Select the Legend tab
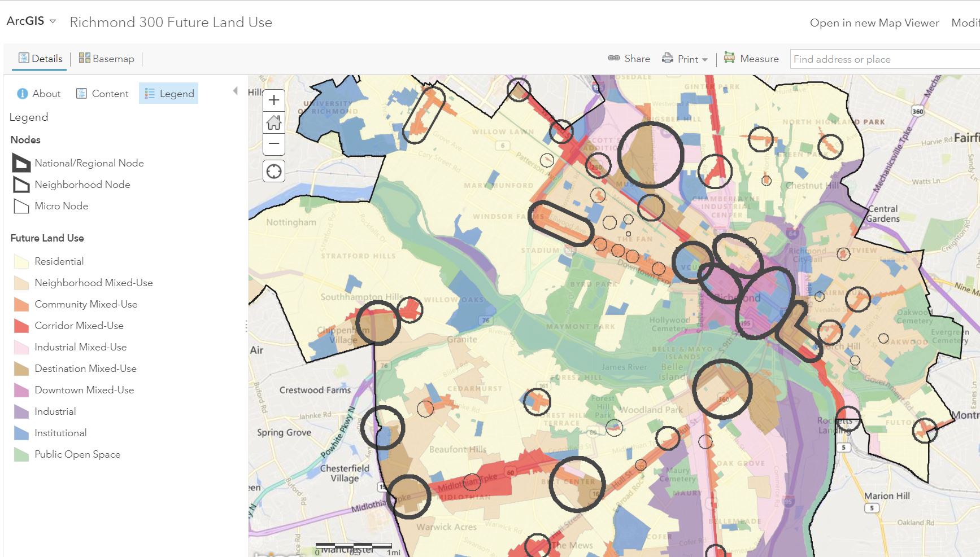 click(169, 94)
